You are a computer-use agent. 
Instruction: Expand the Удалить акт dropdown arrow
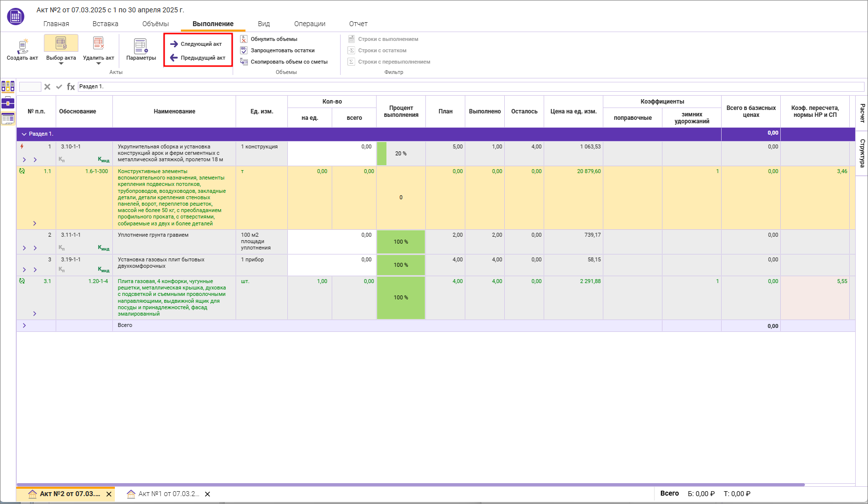pos(99,64)
